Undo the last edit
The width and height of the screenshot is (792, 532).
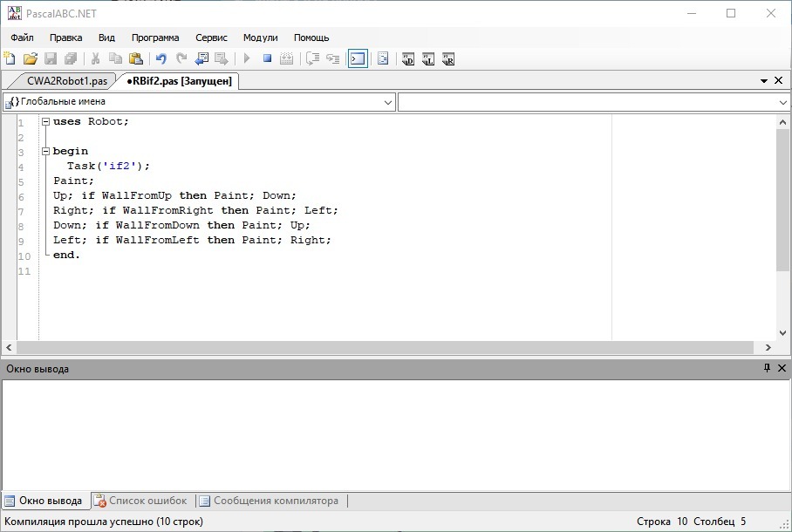click(161, 59)
